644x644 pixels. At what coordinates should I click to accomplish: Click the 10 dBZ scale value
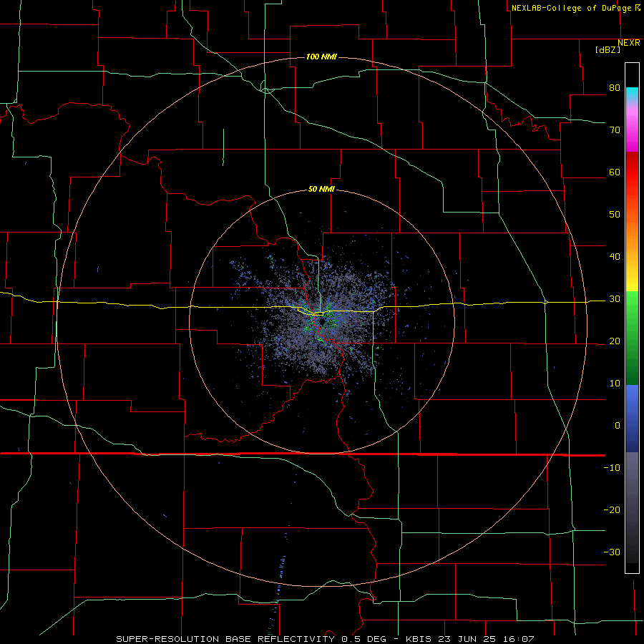pyautogui.click(x=615, y=384)
